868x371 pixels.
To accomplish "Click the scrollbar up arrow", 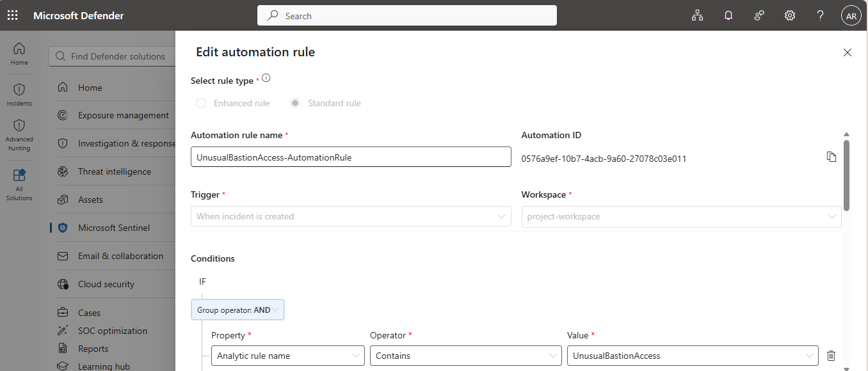I will [847, 134].
